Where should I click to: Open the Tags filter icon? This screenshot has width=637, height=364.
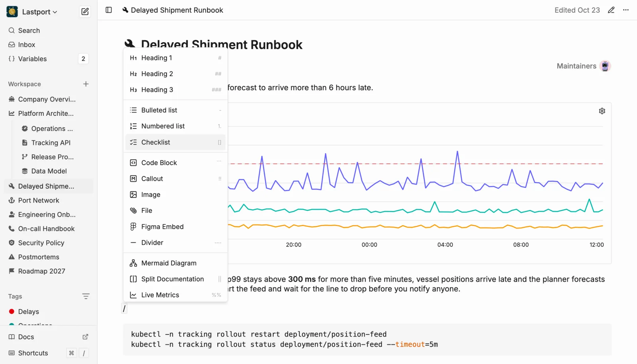(x=86, y=296)
